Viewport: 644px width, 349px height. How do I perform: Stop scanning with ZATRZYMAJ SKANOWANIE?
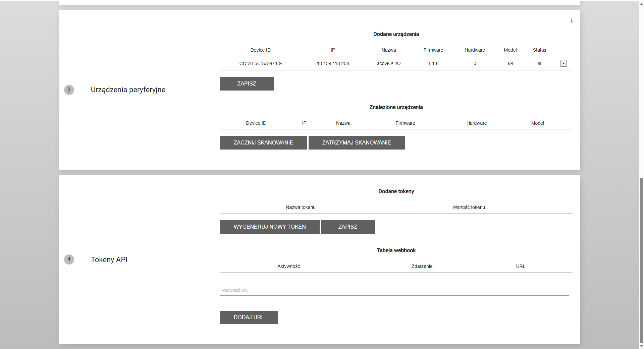356,143
